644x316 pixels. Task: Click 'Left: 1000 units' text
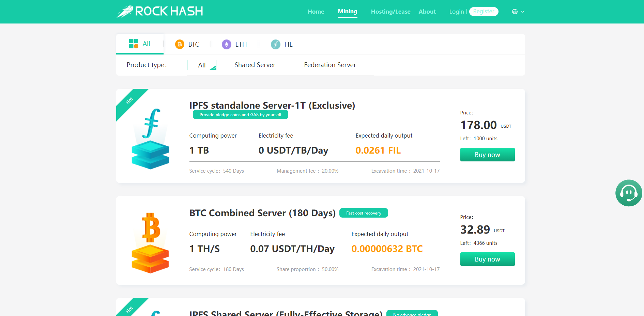tap(479, 139)
